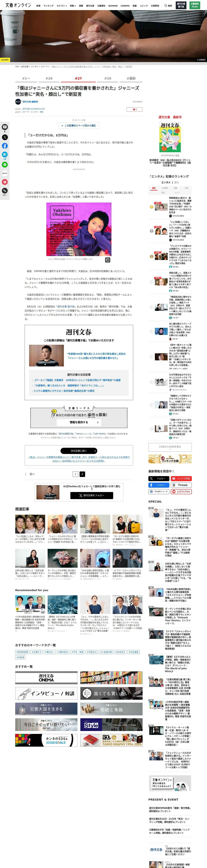Image resolution: width=207 pixels, height=868 pixels.
Task: Click 週刊文春をフォロー X button
Action: [92, 495]
